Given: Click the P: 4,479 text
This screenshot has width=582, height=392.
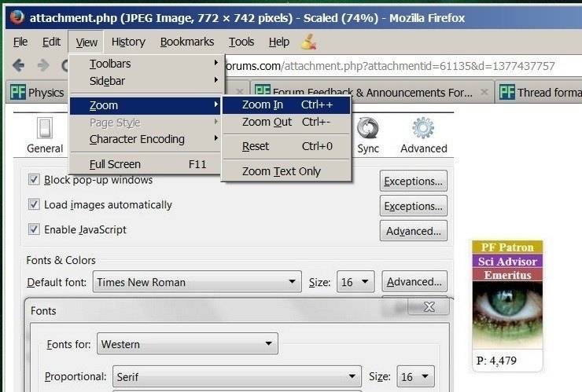Looking at the screenshot, I should click(x=496, y=361).
